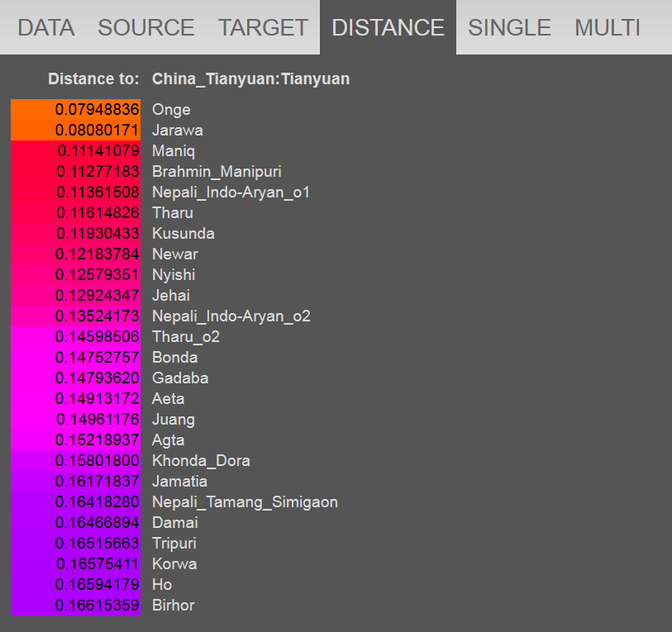Select Nepali_Indo-Aryan_o2 in the list

[x=231, y=316]
